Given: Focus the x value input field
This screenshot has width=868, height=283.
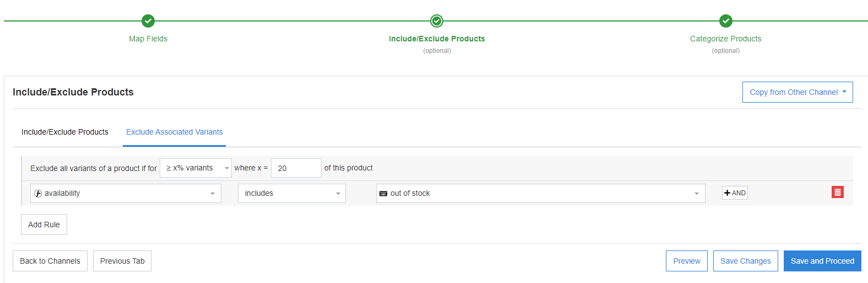Looking at the screenshot, I should click(296, 168).
